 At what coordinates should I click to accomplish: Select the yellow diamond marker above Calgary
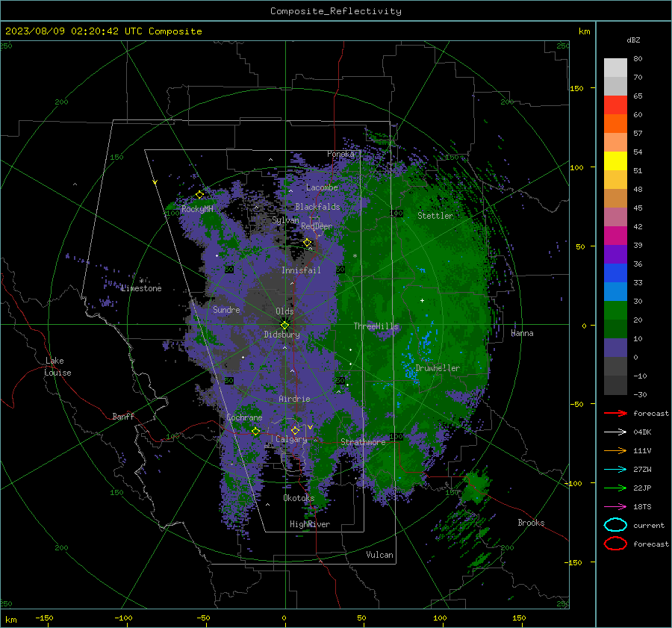295,430
